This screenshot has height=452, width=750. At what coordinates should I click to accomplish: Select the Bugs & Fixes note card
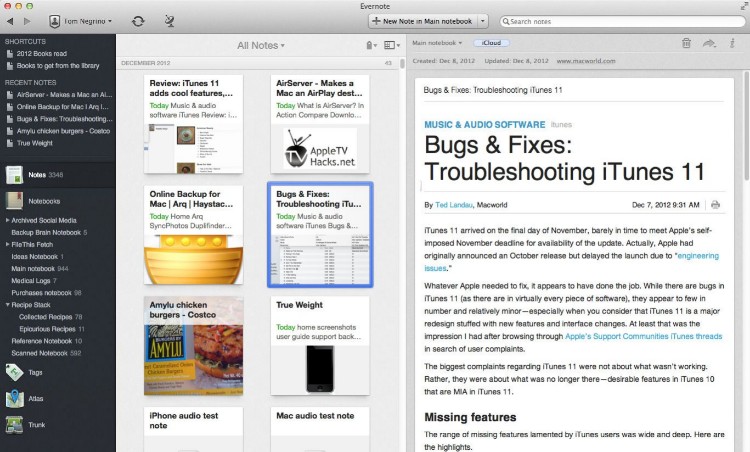coord(320,235)
